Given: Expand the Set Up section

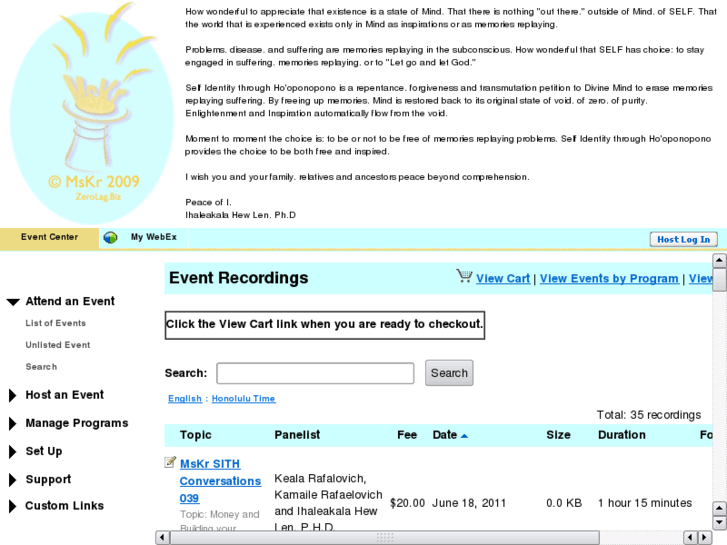Looking at the screenshot, I should coord(13,452).
